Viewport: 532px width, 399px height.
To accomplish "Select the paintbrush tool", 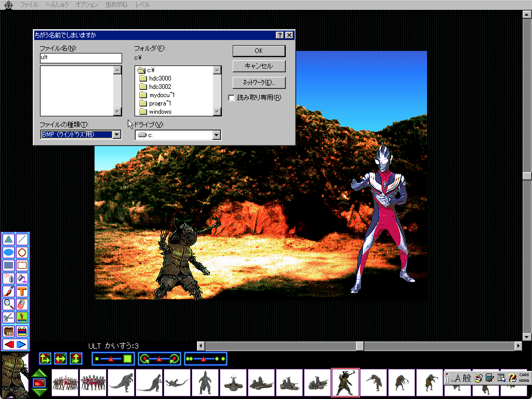I will pyautogui.click(x=9, y=291).
